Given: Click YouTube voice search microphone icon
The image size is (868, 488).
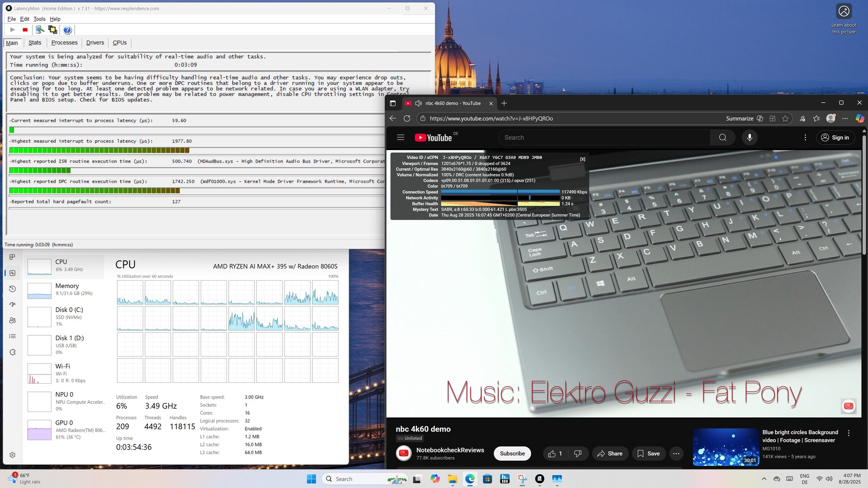Looking at the screenshot, I should 750,137.
